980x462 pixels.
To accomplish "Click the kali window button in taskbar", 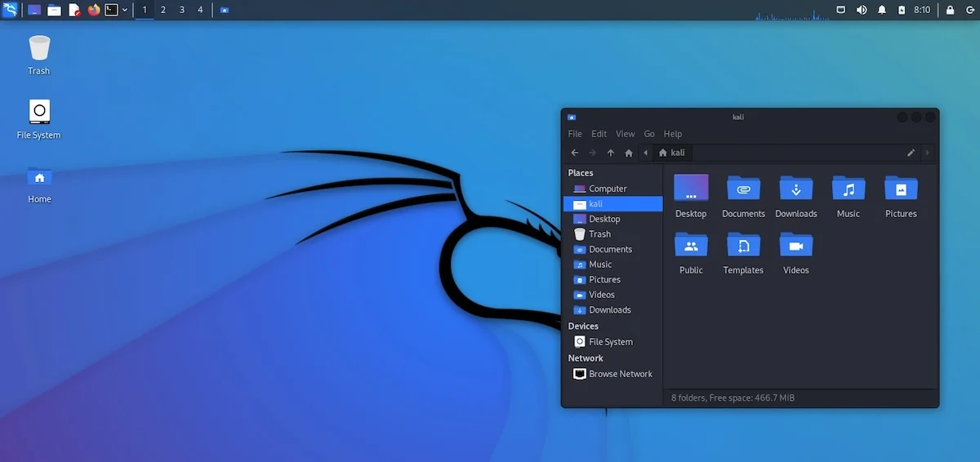I will [225, 10].
